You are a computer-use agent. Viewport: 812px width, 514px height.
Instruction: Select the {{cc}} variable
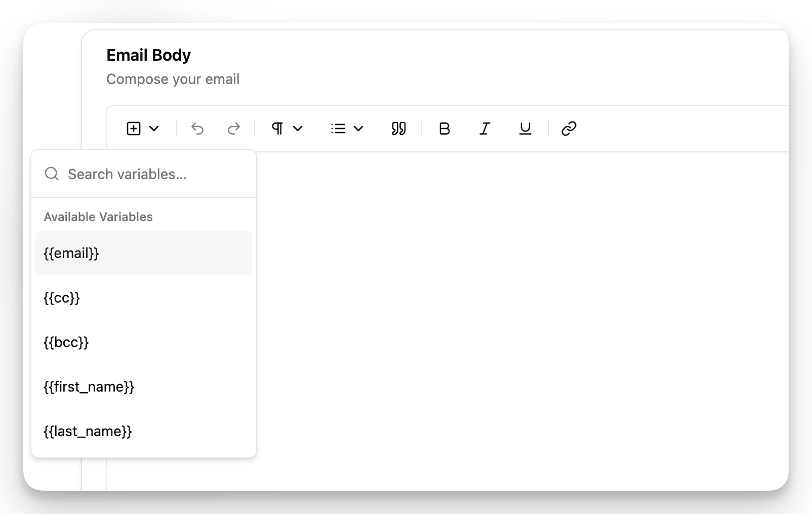pos(144,297)
